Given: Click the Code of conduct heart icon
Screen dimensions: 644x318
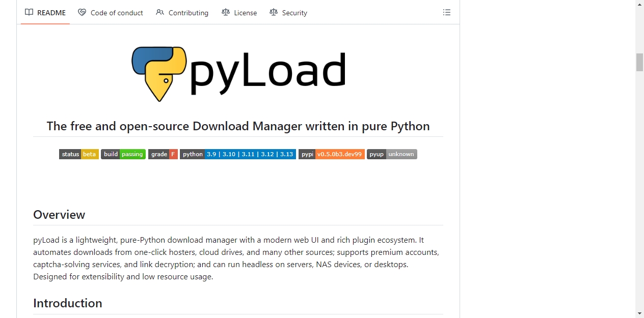Looking at the screenshot, I should [x=82, y=12].
